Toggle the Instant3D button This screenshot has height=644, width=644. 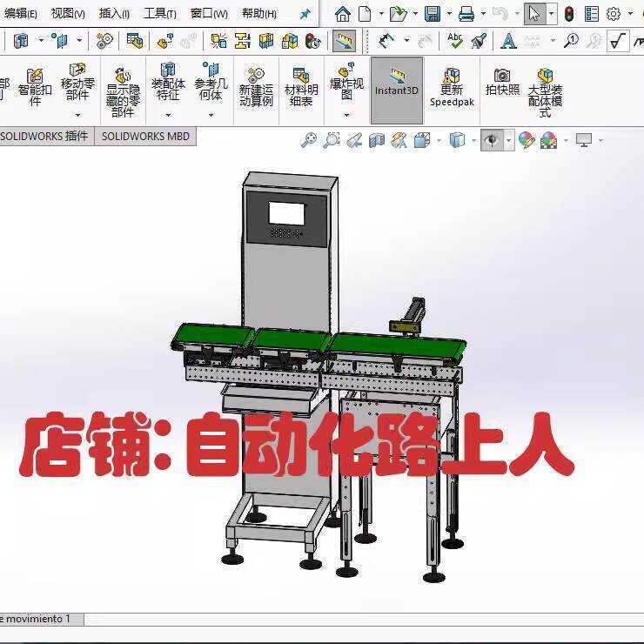397,83
